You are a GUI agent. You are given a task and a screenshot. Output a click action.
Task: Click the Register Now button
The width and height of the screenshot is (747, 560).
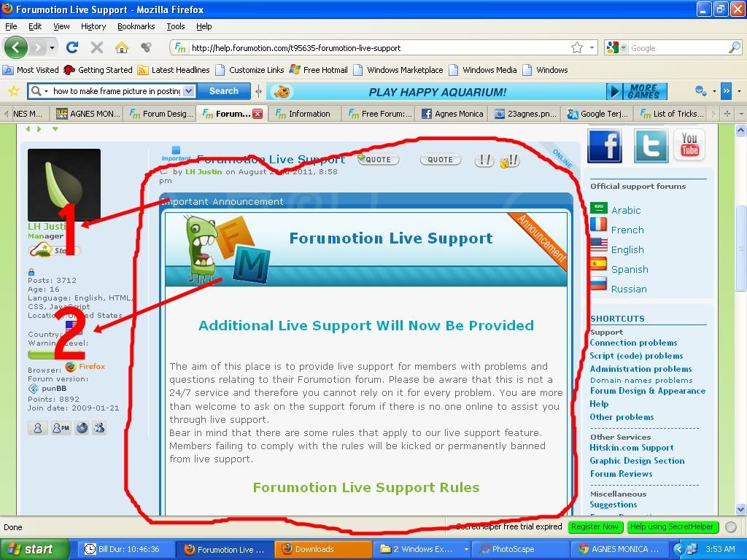pos(595,526)
